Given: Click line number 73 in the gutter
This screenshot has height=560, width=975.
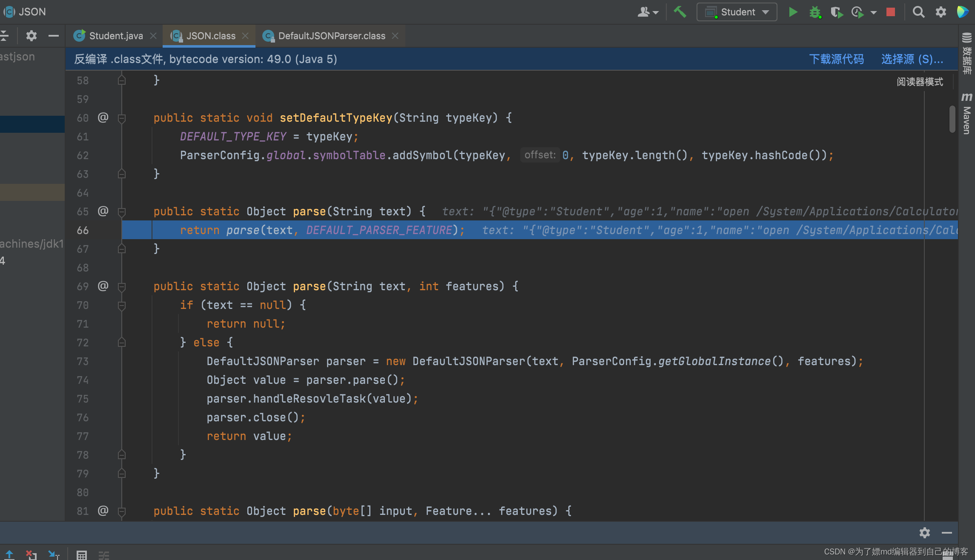Looking at the screenshot, I should (83, 361).
